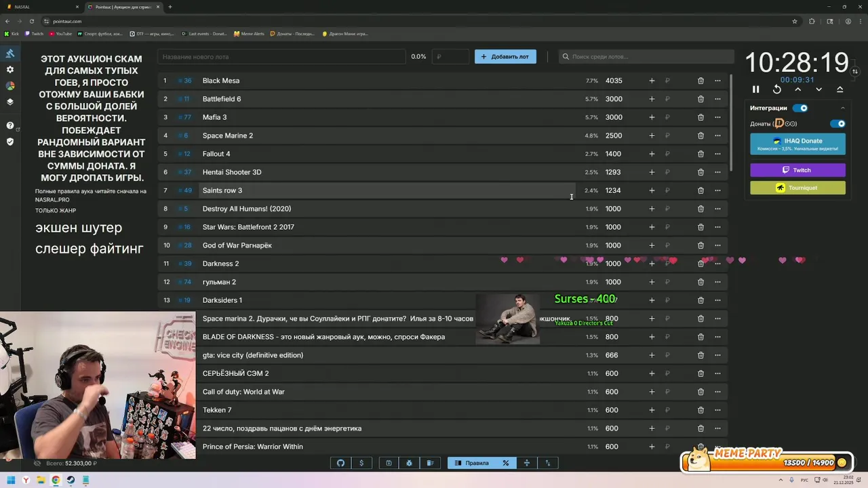Click the purple Twitch integration button
The width and height of the screenshot is (868, 488).
[797, 170]
